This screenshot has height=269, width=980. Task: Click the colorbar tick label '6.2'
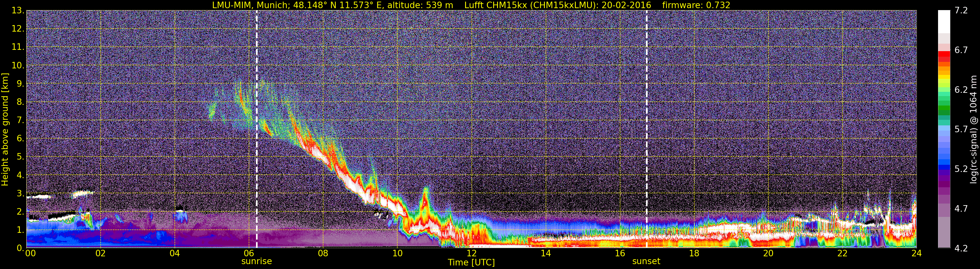(961, 90)
